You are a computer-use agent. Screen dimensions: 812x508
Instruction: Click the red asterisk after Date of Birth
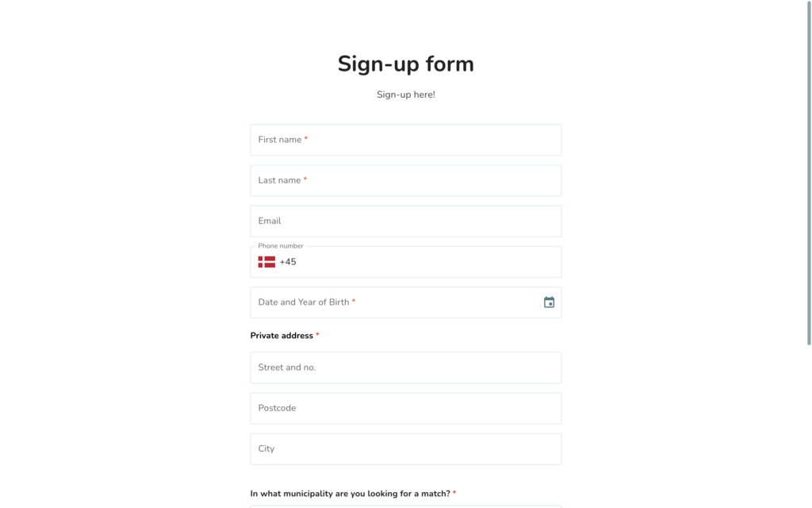coord(354,301)
